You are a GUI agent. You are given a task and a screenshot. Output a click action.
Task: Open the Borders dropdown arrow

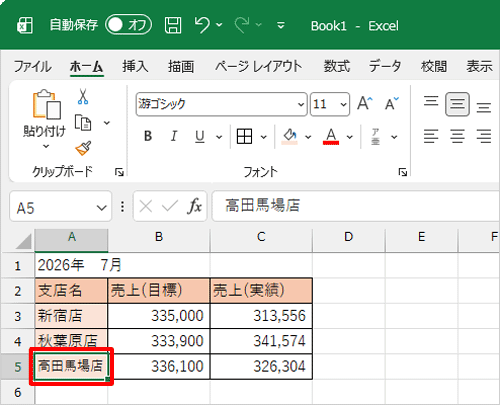point(264,137)
